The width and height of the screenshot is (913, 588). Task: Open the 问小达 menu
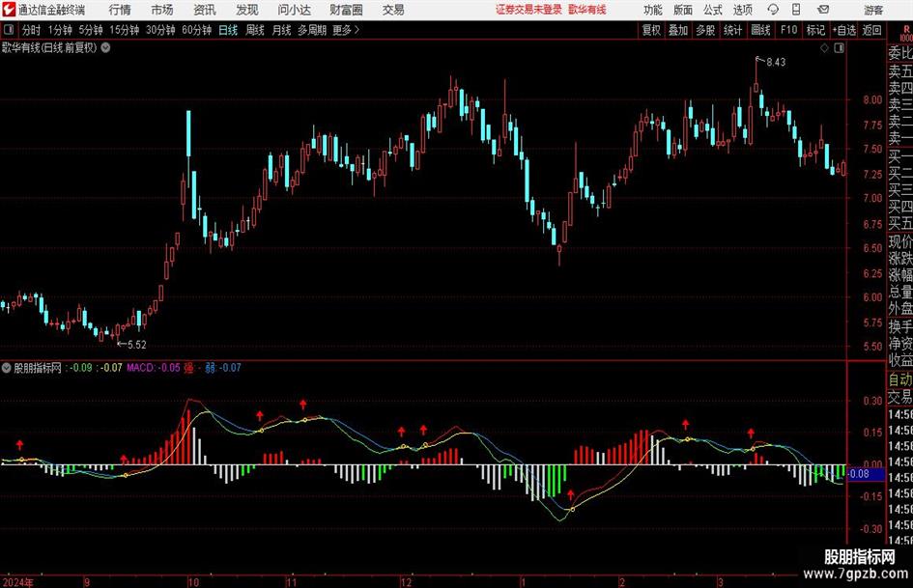click(x=294, y=10)
